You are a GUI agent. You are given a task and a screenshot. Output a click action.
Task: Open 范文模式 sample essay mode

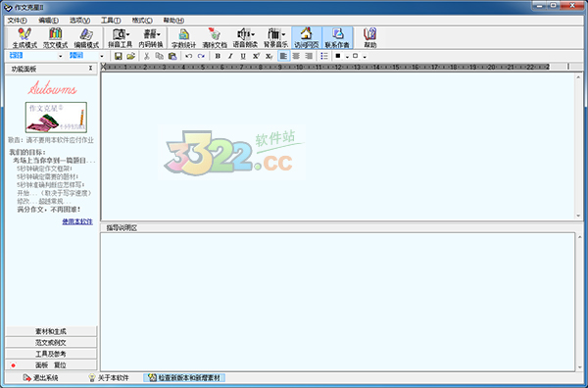55,37
